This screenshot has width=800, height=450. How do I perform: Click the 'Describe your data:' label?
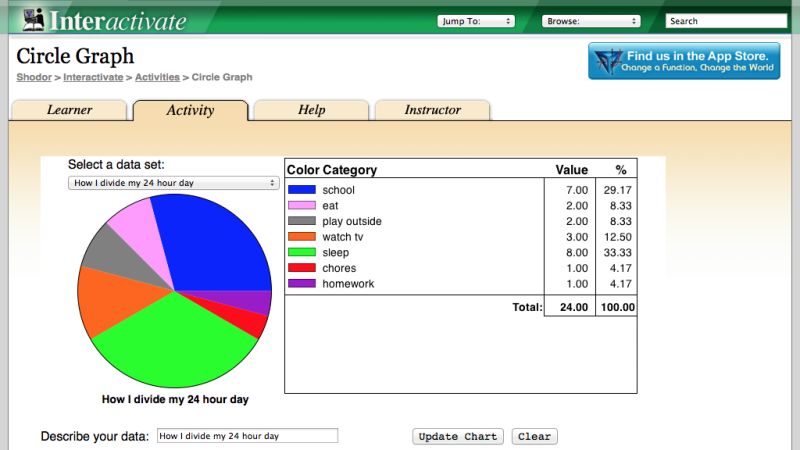point(95,436)
